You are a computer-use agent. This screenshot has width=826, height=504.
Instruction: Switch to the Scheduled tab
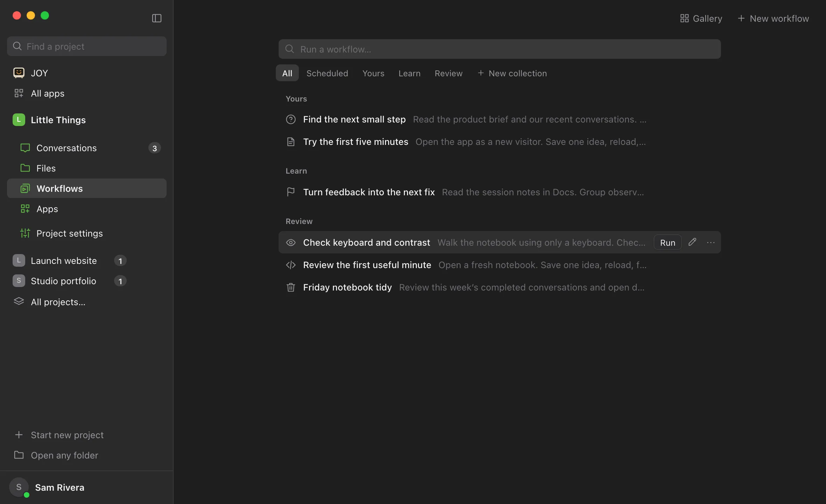(x=327, y=73)
